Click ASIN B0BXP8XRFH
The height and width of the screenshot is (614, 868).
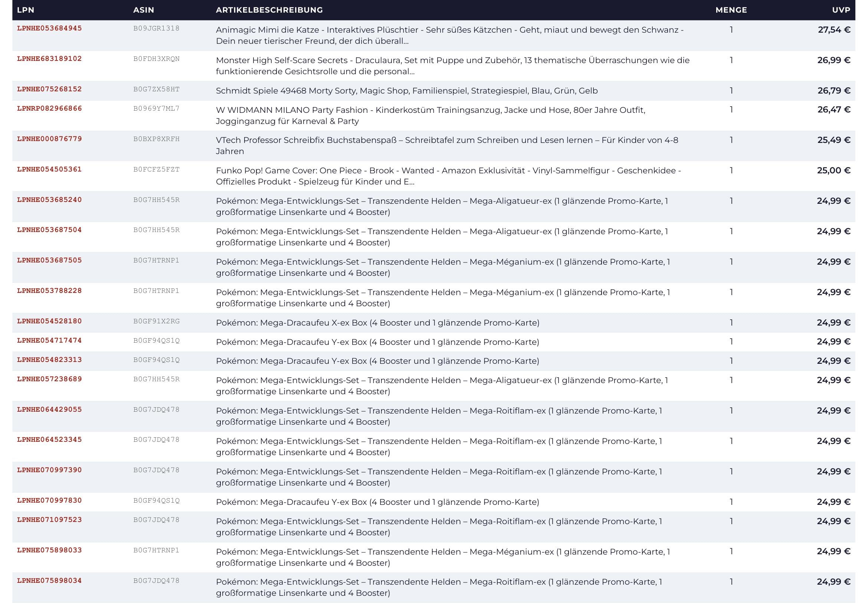click(157, 139)
